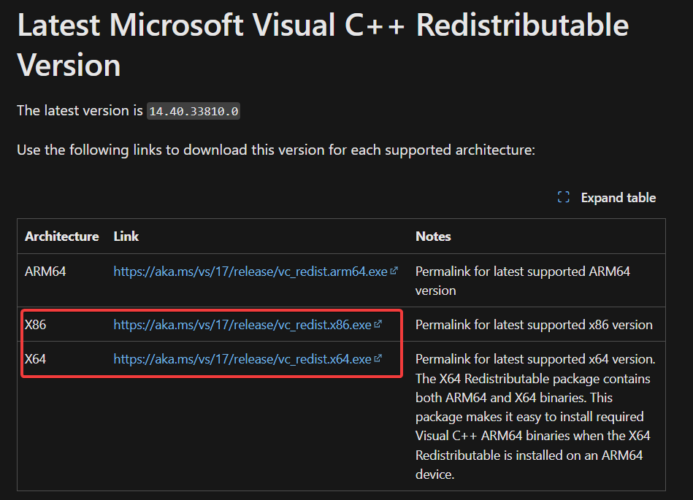
Task: Click the Latest Microsoft Visual C++ Redistributable heading
Action: pyautogui.click(x=323, y=44)
